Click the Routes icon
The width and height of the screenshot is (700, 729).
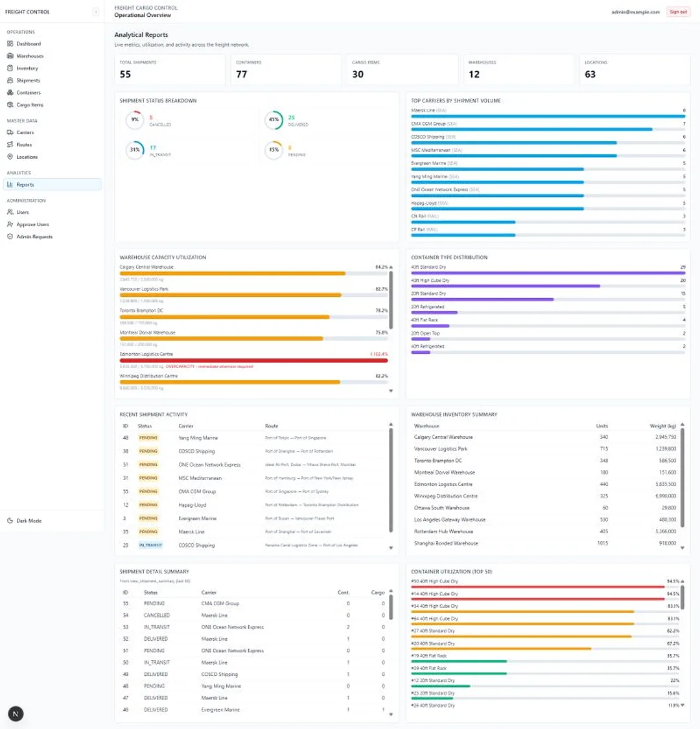[10, 145]
